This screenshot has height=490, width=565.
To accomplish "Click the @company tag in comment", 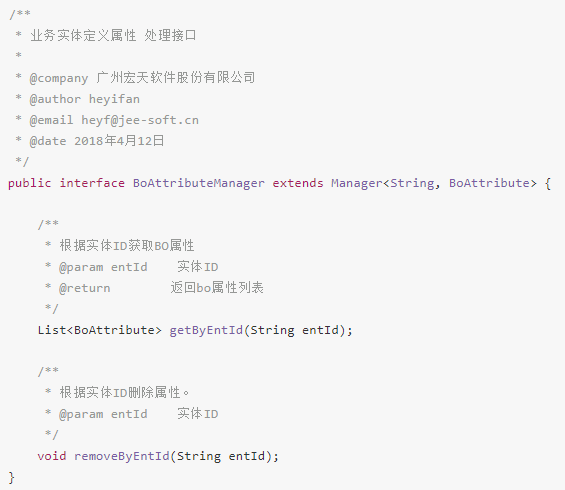I will 59,78.
